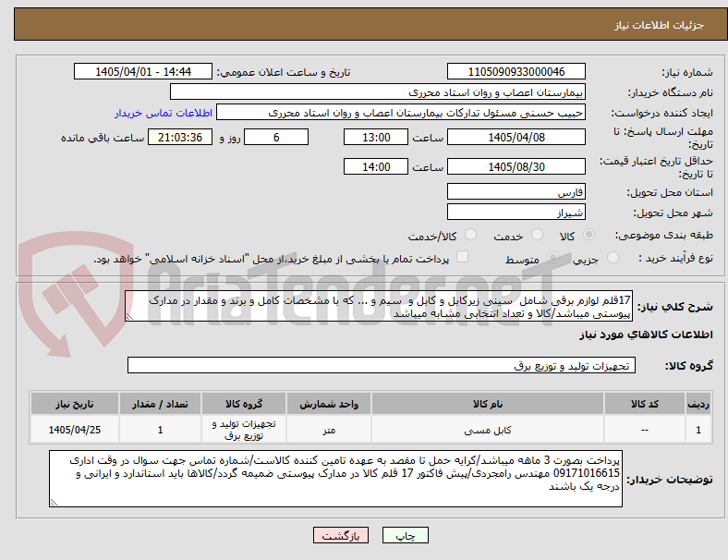Click the response deadline date 1405/04/08
The image size is (728, 560).
click(516, 137)
